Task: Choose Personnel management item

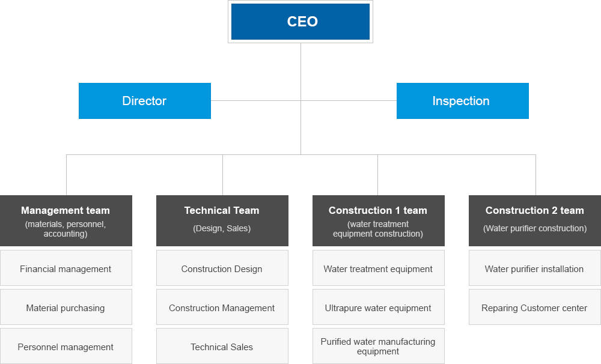Action: [x=66, y=347]
